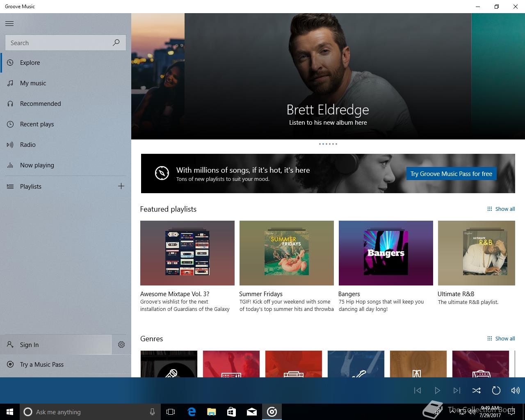Viewport: 525px width, 420px height.
Task: Click the Cortana microphone icon
Action: click(152, 412)
